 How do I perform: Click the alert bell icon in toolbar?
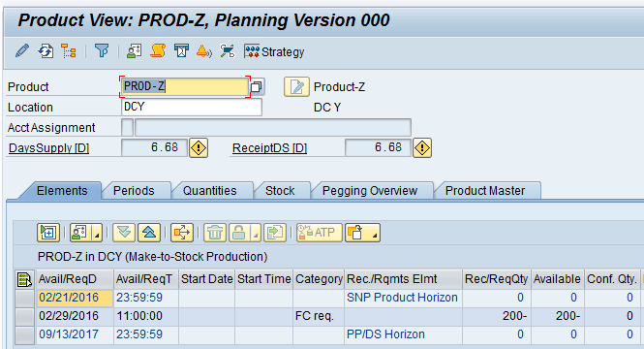point(204,51)
